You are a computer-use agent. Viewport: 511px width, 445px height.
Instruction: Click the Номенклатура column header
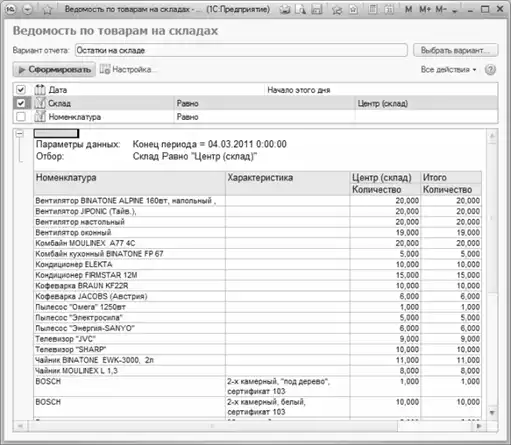click(130, 183)
